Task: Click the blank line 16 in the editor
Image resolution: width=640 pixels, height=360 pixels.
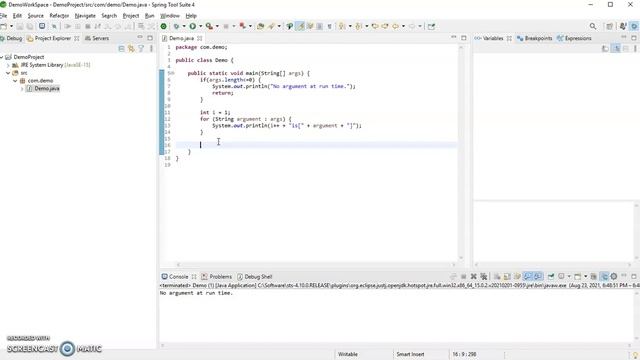Action: (x=316, y=145)
